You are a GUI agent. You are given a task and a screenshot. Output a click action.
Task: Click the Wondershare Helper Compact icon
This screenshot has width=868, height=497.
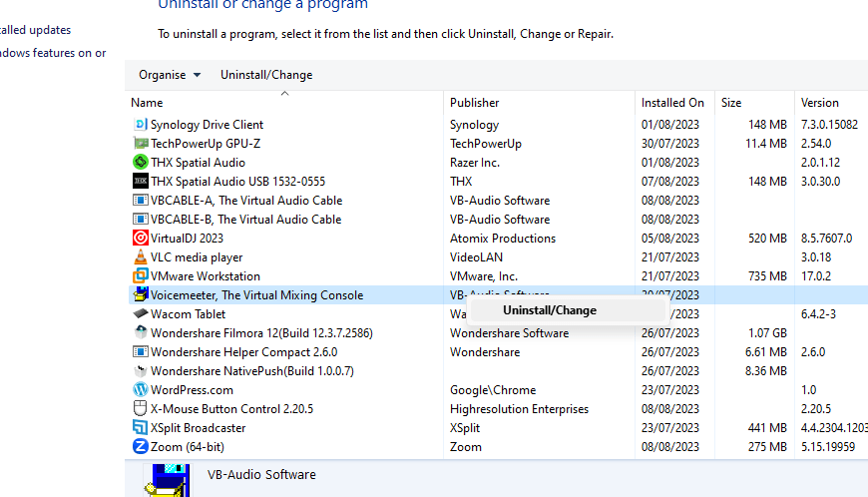pos(141,351)
